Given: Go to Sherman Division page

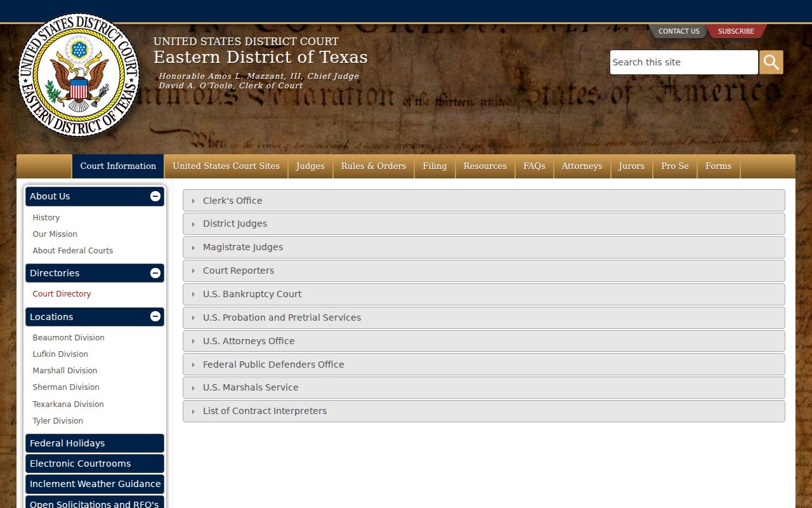Looking at the screenshot, I should [66, 387].
